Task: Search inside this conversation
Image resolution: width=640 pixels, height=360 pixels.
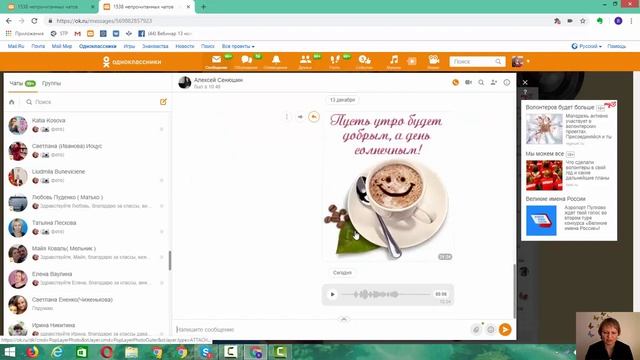Action: pyautogui.click(x=481, y=82)
